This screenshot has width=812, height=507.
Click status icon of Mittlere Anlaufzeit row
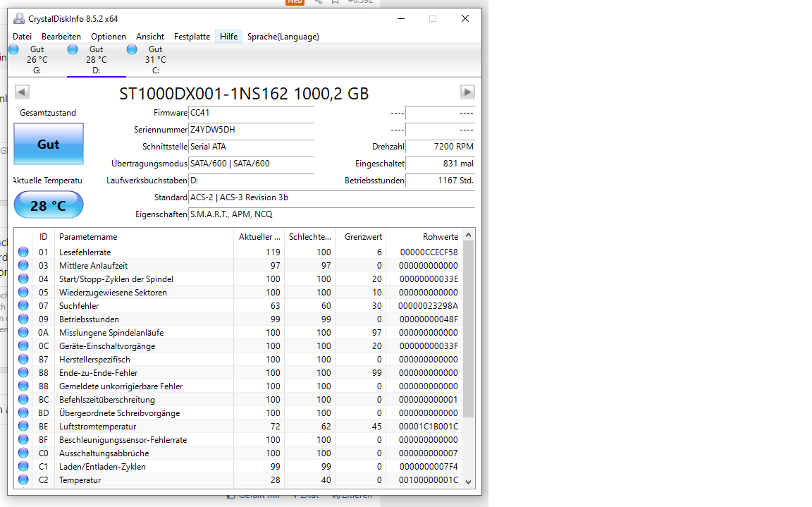[x=23, y=266]
